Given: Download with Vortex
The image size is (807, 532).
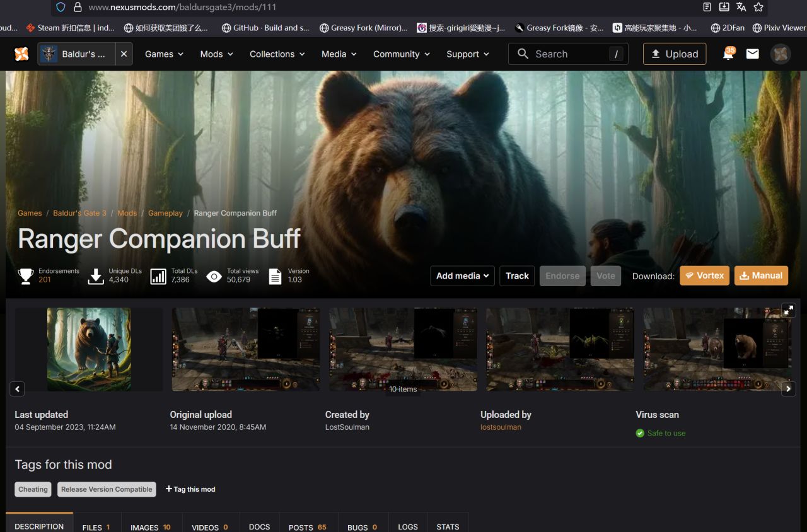Looking at the screenshot, I should pos(704,275).
